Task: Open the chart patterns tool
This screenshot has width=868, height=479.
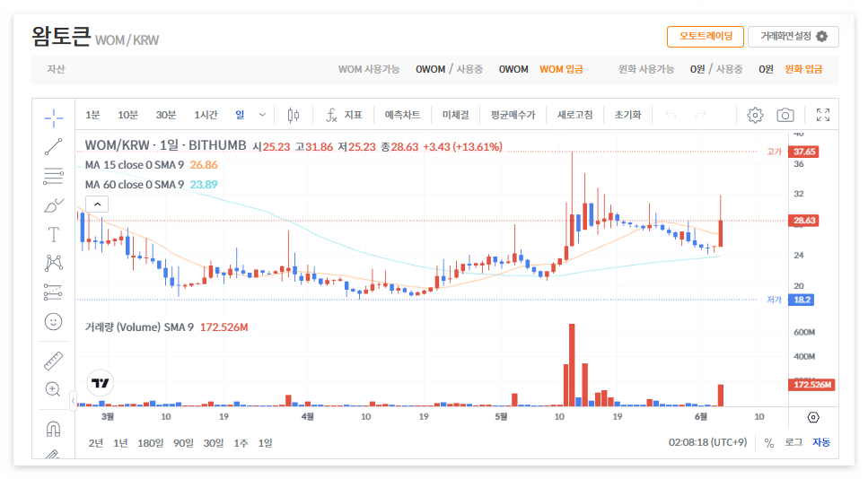Action: [54, 263]
